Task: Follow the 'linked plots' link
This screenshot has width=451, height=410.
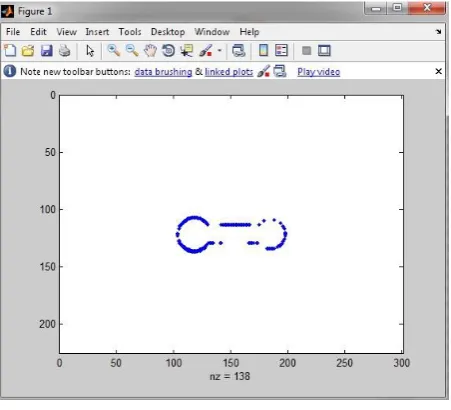Action: (x=229, y=72)
